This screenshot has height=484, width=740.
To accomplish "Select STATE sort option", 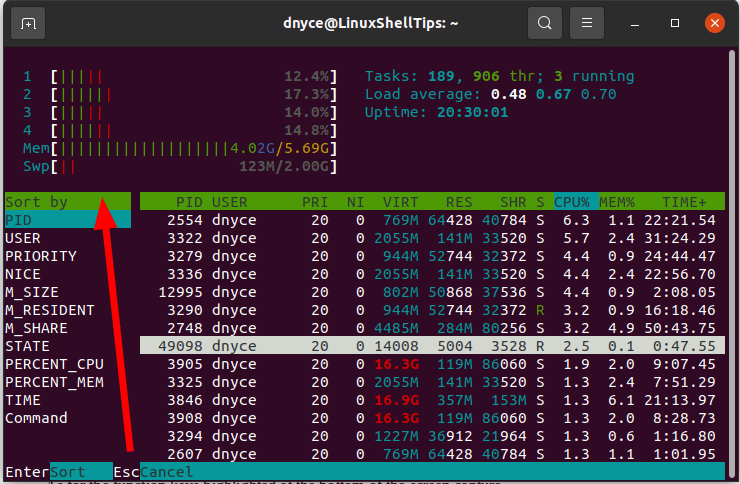I will (x=68, y=346).
